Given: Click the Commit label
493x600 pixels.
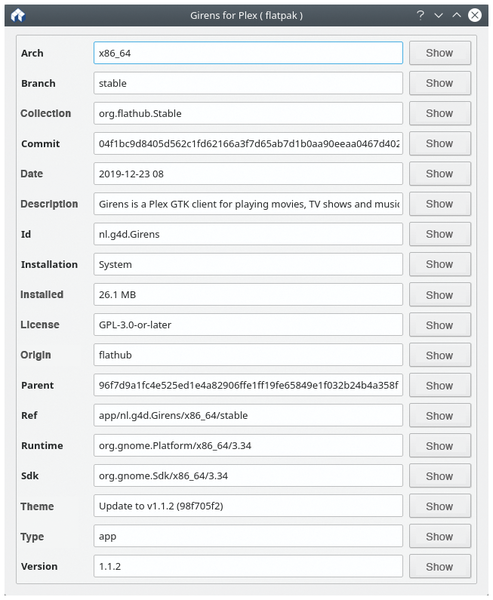Looking at the screenshot, I should [41, 144].
